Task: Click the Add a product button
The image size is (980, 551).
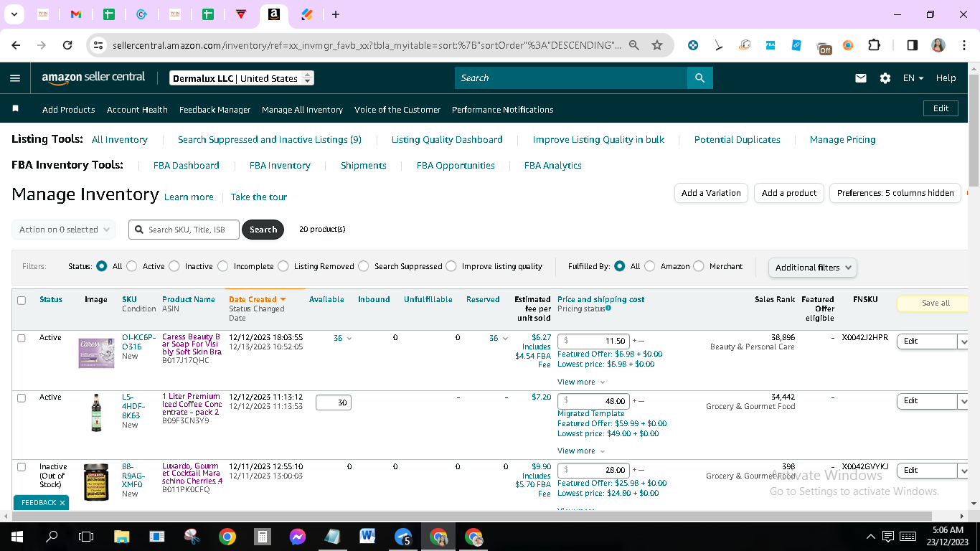Action: pyautogui.click(x=789, y=193)
